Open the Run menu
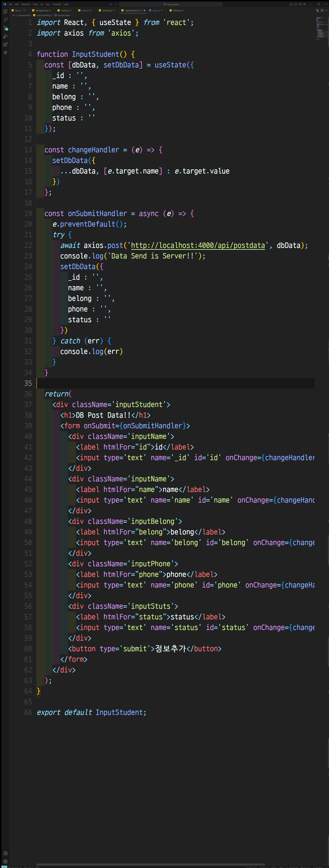 point(48,4)
